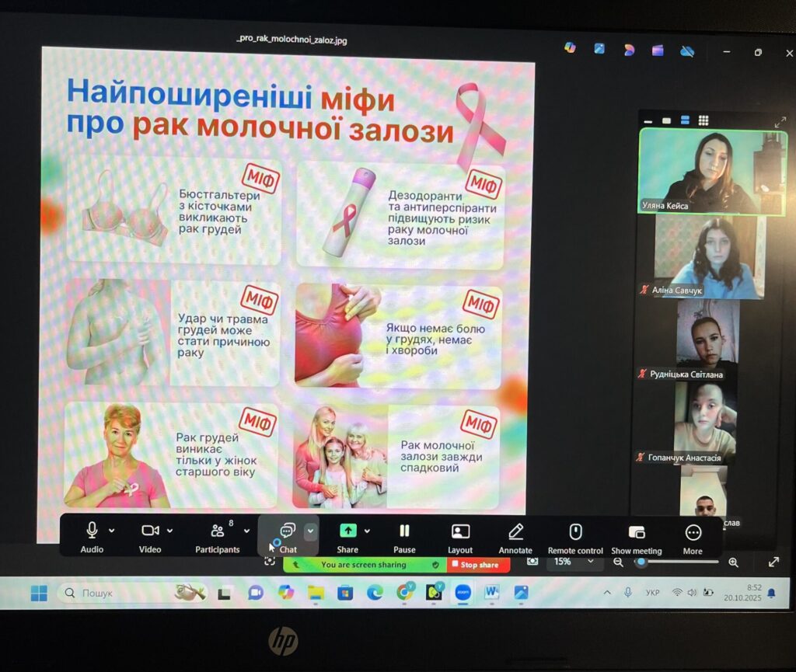This screenshot has width=796, height=672.
Task: Click the Annotate pencil icon
Action: (x=515, y=531)
